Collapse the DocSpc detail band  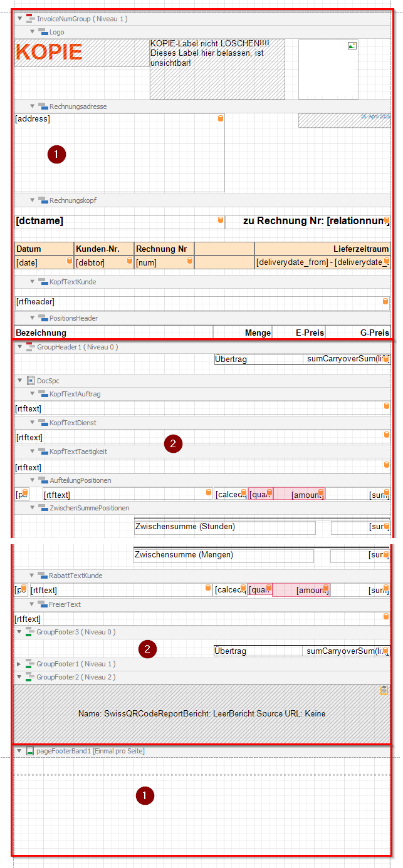[20, 380]
